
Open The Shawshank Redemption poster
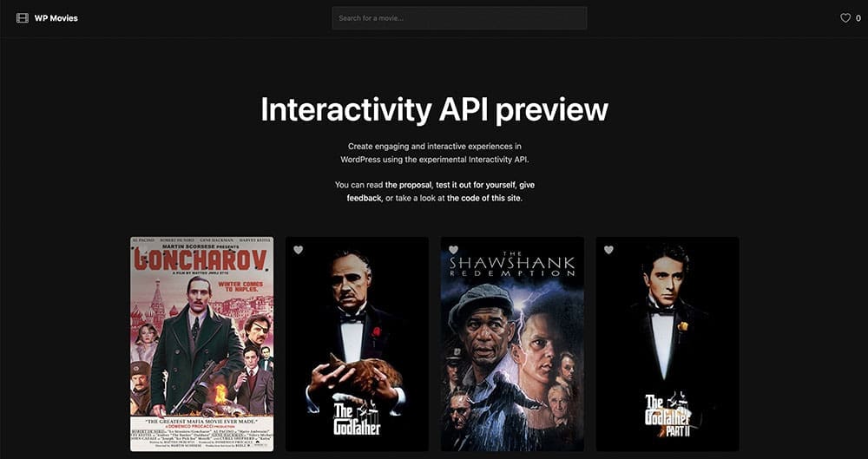(x=512, y=344)
